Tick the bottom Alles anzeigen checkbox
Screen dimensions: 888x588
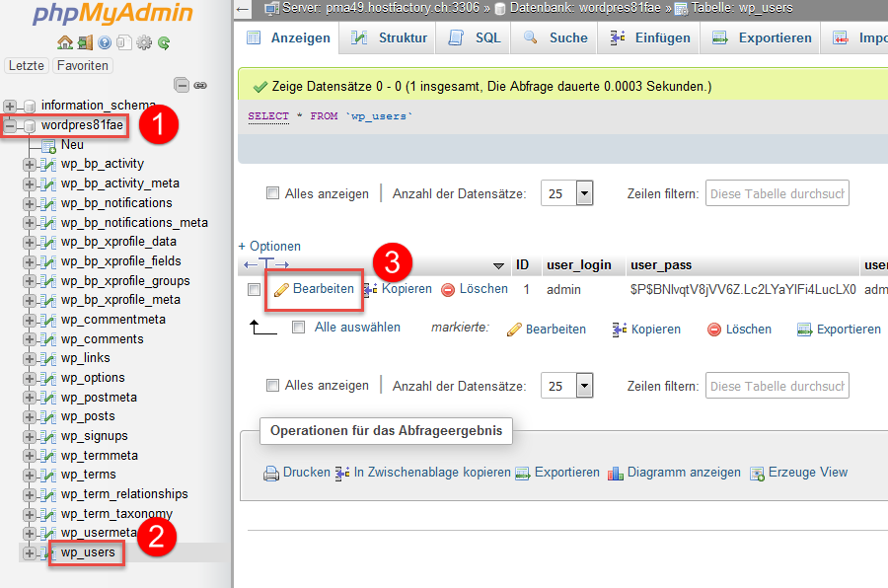click(x=273, y=385)
